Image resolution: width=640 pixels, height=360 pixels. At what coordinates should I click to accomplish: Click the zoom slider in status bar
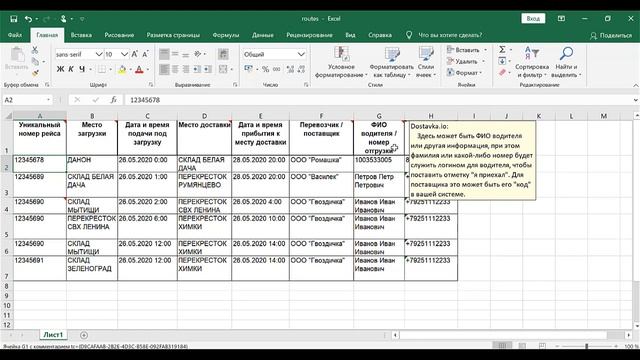tap(587, 346)
